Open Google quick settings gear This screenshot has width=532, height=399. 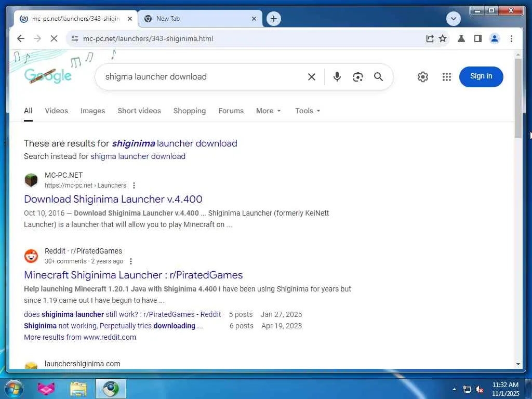[423, 77]
